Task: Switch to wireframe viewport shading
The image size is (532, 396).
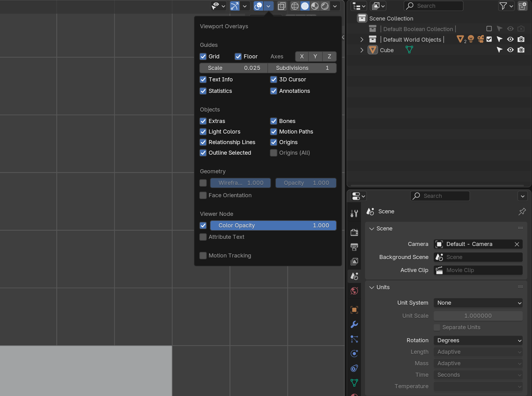Action: [x=295, y=6]
